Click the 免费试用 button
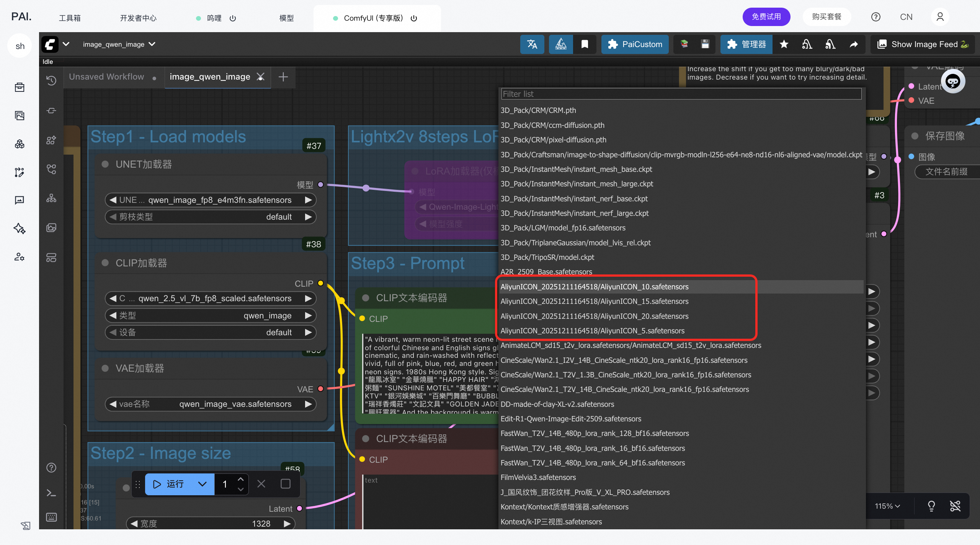Image resolution: width=980 pixels, height=545 pixels. click(766, 17)
